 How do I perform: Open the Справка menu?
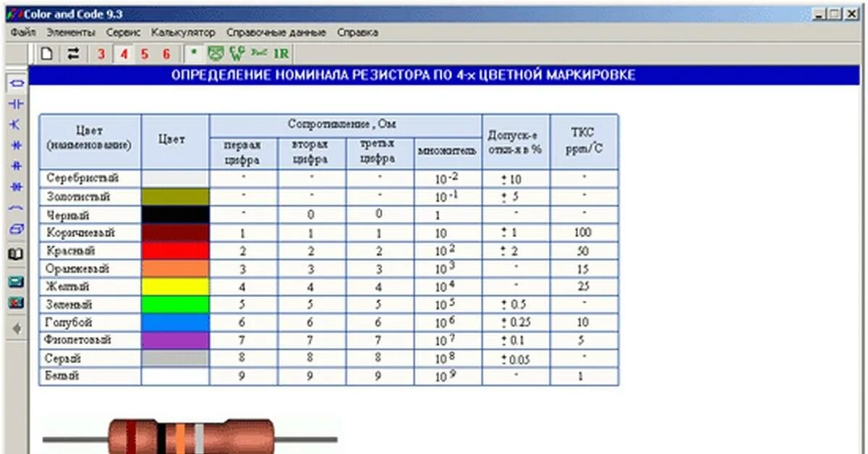pos(357,33)
